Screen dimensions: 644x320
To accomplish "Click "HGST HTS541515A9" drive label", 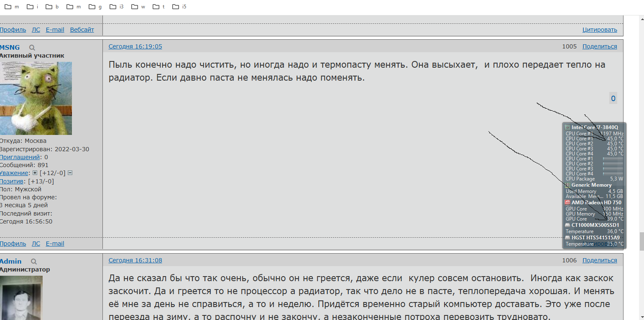I will (x=595, y=238).
